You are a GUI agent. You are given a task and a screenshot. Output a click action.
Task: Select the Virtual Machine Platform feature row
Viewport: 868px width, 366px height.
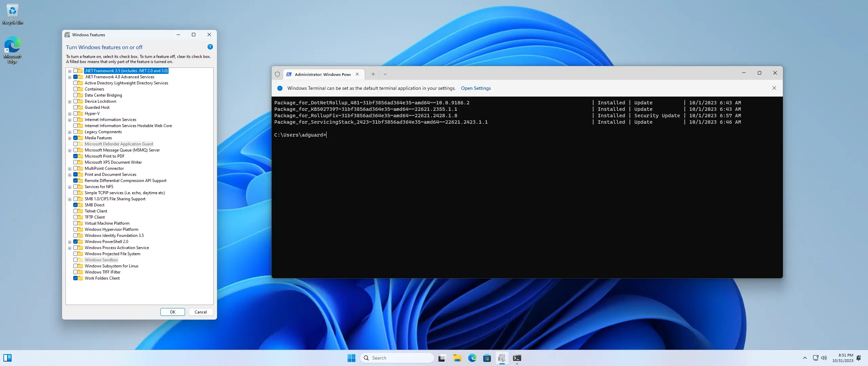(x=107, y=223)
